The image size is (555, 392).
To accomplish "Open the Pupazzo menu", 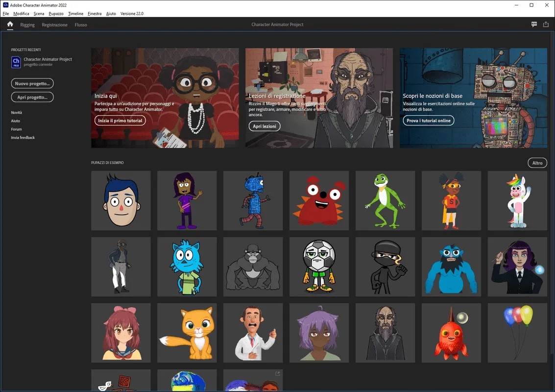I will point(56,13).
